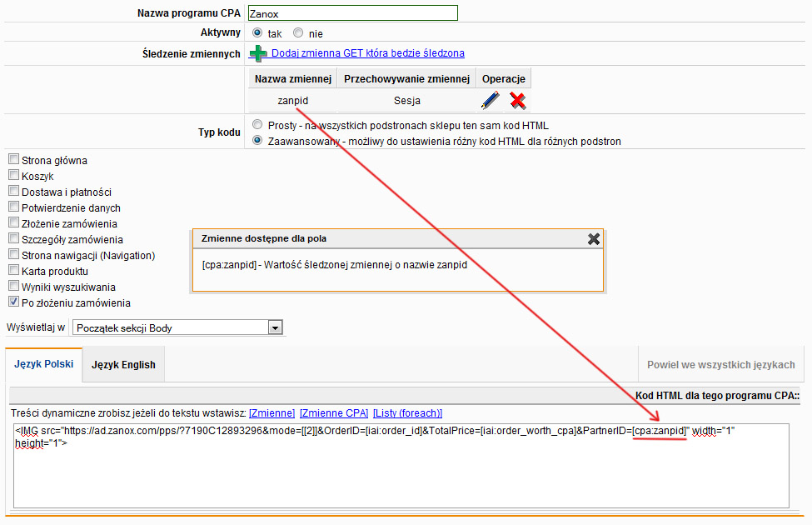The height and width of the screenshot is (525, 812).
Task: Click the green plus add-variable icon
Action: point(257,53)
